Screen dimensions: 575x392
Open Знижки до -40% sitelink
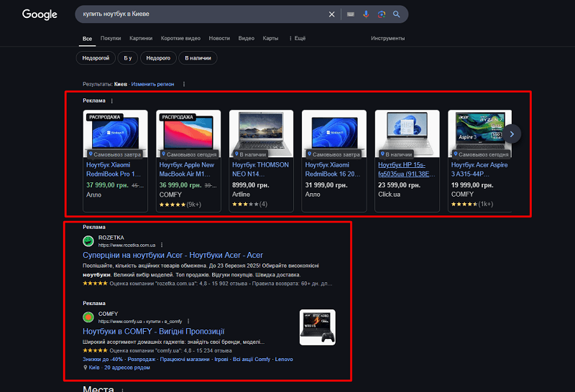tap(103, 360)
